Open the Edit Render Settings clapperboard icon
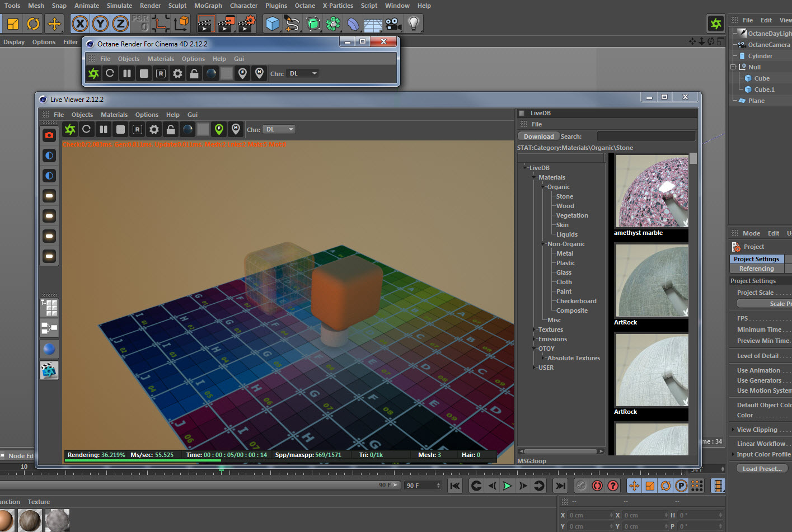792x532 pixels. tap(246, 23)
